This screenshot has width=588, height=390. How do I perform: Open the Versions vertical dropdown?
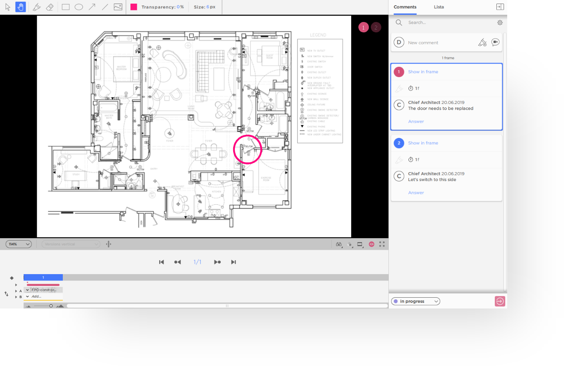tap(71, 244)
